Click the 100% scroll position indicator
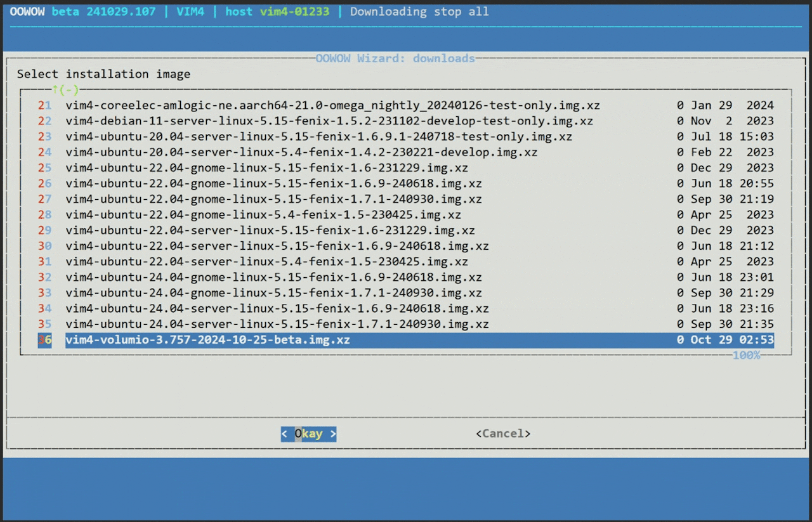The height and width of the screenshot is (522, 812). click(x=746, y=355)
